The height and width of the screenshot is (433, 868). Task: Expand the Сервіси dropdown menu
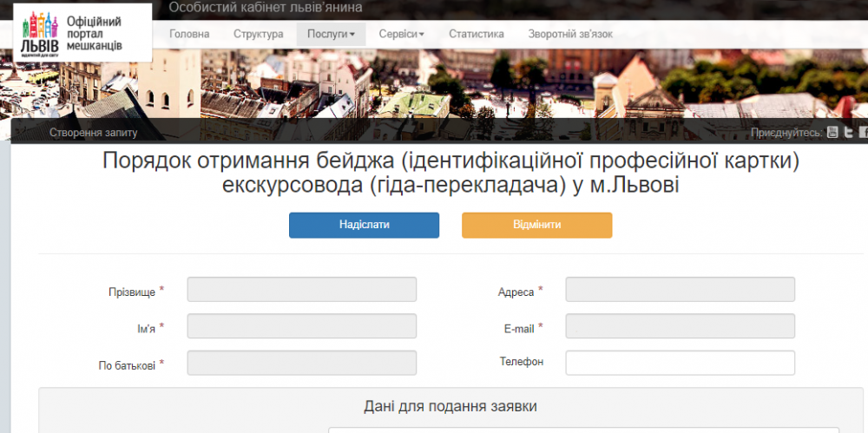[x=401, y=35]
